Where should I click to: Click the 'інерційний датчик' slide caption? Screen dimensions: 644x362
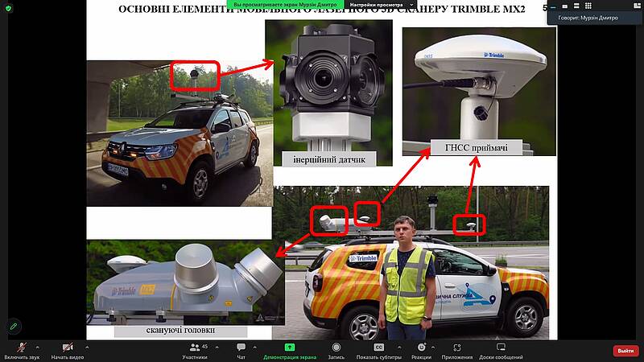(329, 159)
